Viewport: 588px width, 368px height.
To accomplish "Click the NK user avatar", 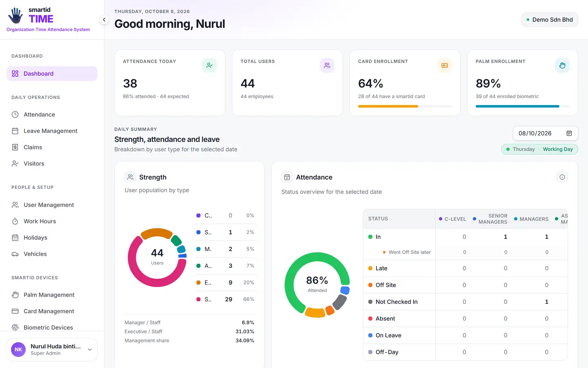I will 18,350.
